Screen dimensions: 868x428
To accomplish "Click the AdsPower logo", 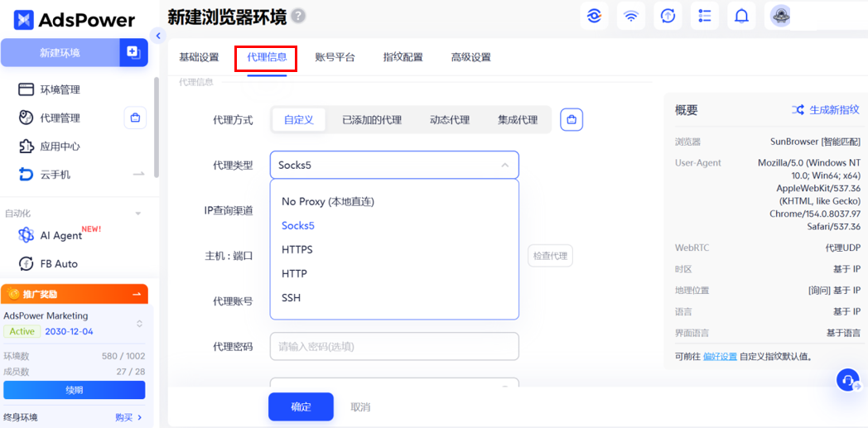I will click(75, 20).
